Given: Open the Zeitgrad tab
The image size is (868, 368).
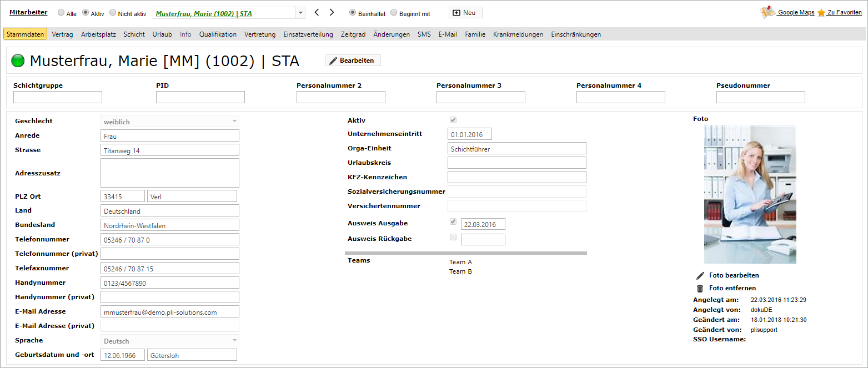Looking at the screenshot, I should click(353, 34).
